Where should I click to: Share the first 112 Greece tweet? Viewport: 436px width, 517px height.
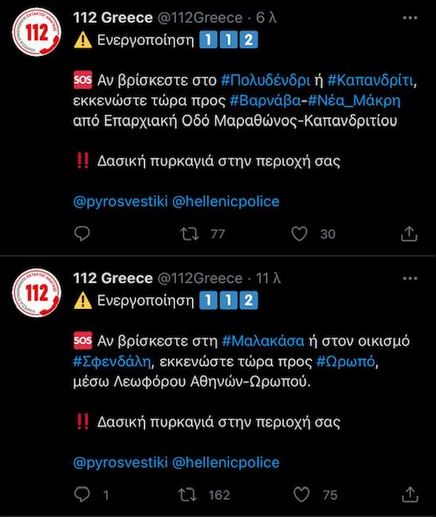[409, 233]
